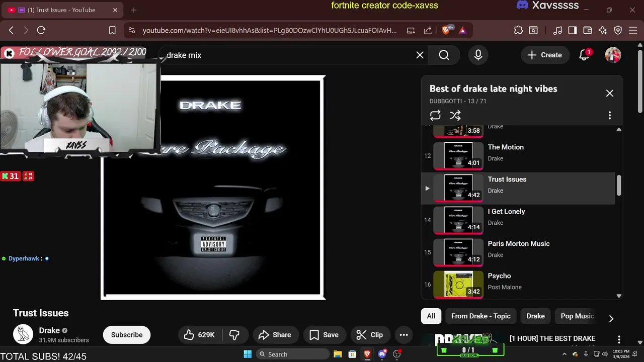Open YouTube notifications bell
Viewport: 644px width, 362px height.
584,55
